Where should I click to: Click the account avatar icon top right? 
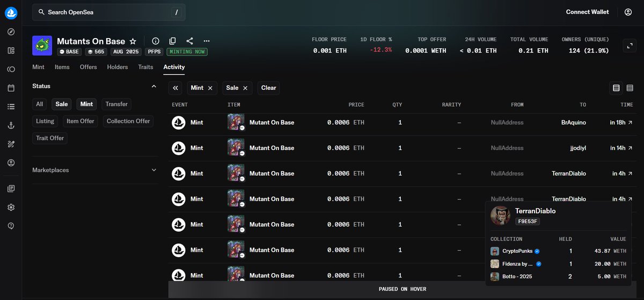pos(628,12)
